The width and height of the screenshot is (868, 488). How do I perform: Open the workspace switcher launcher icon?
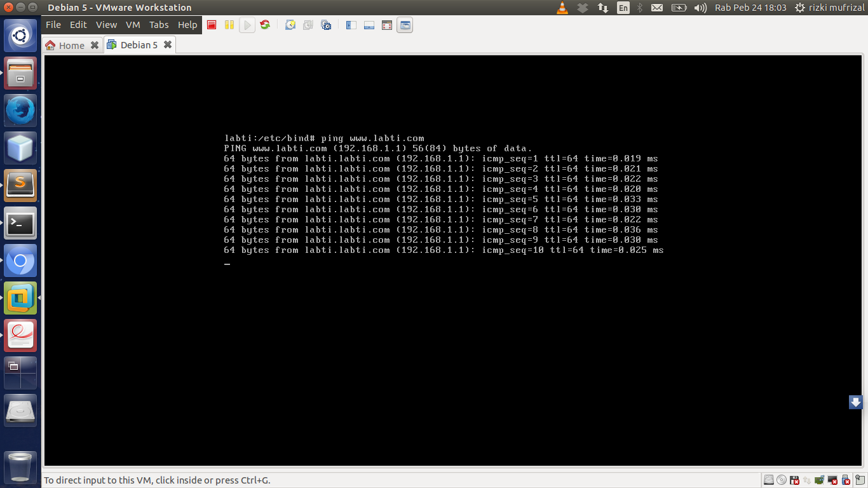pos(20,373)
